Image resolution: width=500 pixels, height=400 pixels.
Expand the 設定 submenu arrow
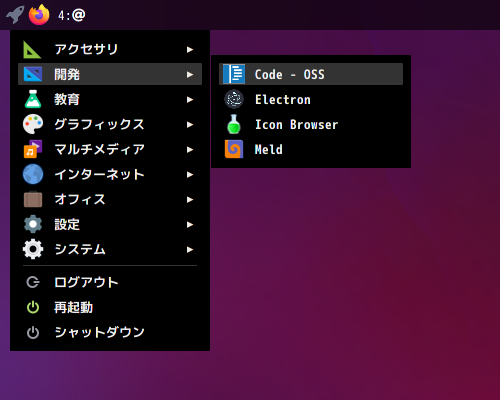[190, 224]
